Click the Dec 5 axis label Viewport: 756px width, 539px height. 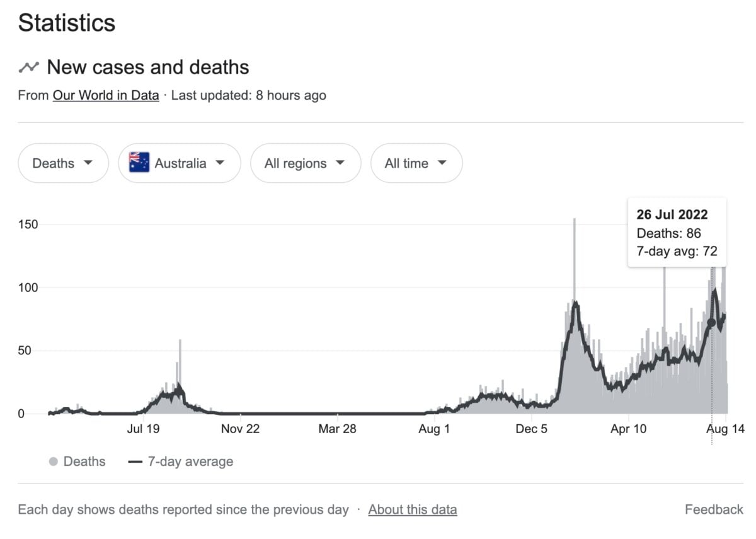[531, 429]
